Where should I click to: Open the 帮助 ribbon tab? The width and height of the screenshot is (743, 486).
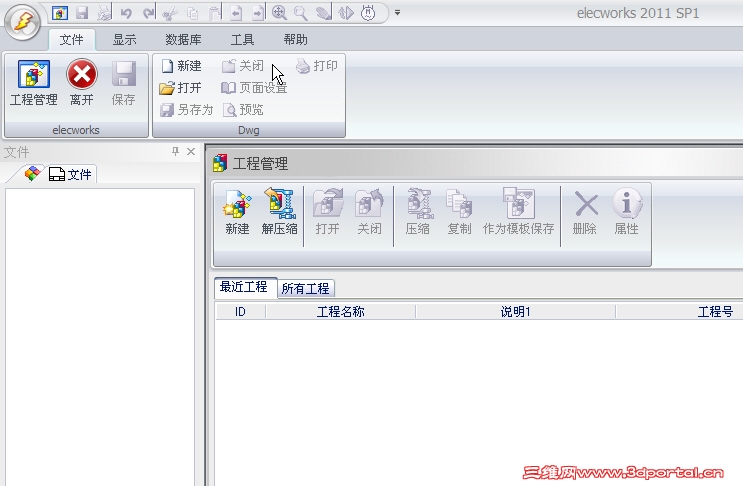coord(295,40)
